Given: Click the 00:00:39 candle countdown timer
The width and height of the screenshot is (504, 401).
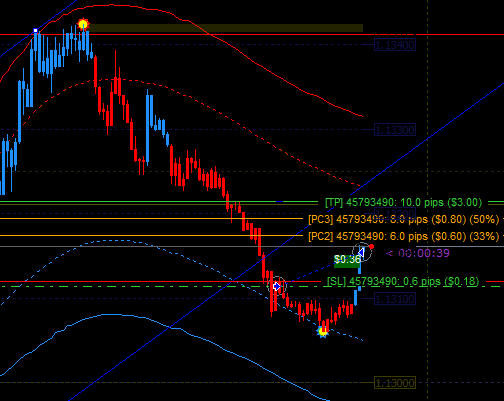Looking at the screenshot, I should [x=424, y=253].
